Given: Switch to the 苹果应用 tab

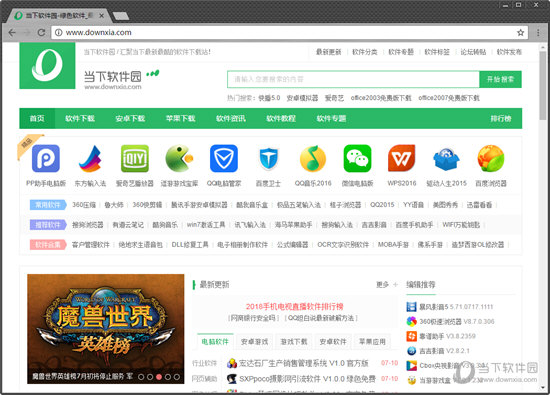Looking at the screenshot, I should click(373, 341).
